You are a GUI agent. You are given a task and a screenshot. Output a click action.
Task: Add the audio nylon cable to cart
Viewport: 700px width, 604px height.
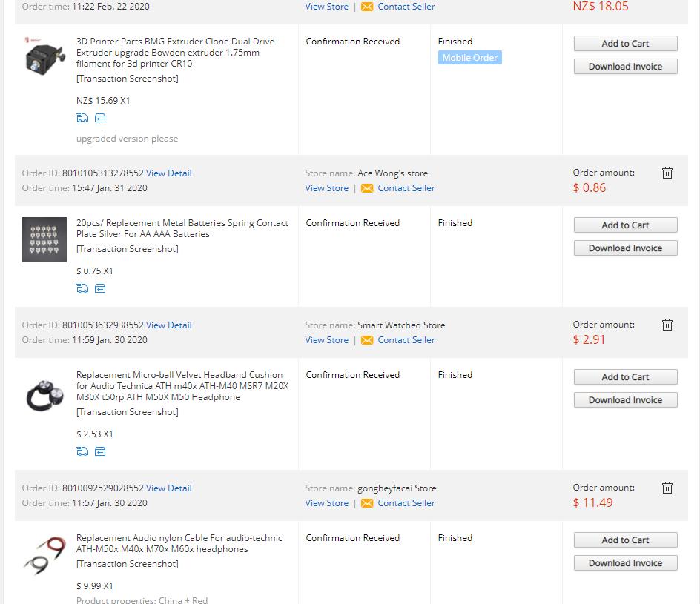(x=625, y=540)
